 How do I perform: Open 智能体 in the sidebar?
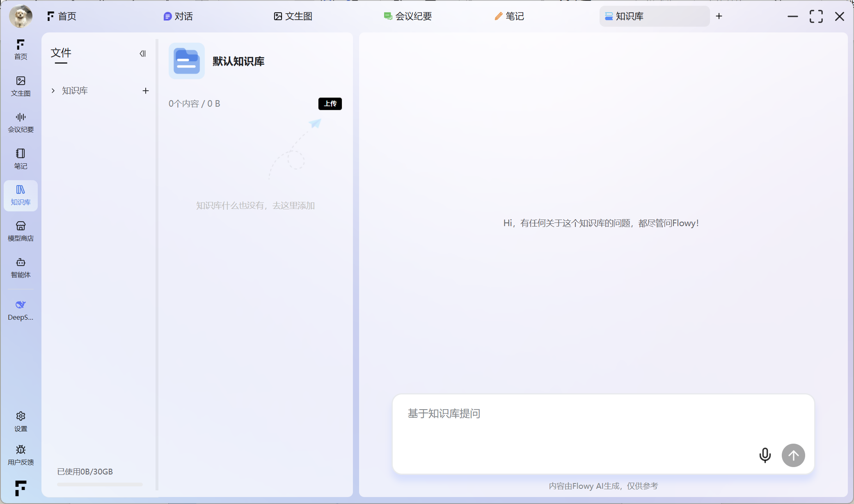coord(21,268)
